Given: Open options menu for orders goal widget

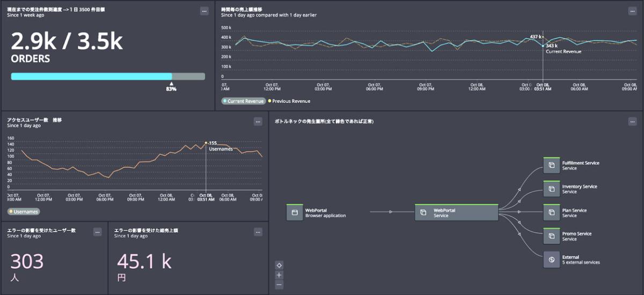Looking at the screenshot, I should (x=204, y=11).
